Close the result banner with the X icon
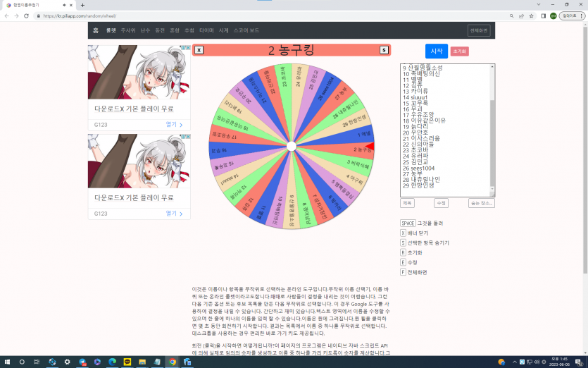This screenshot has height=368, width=588. (199, 50)
